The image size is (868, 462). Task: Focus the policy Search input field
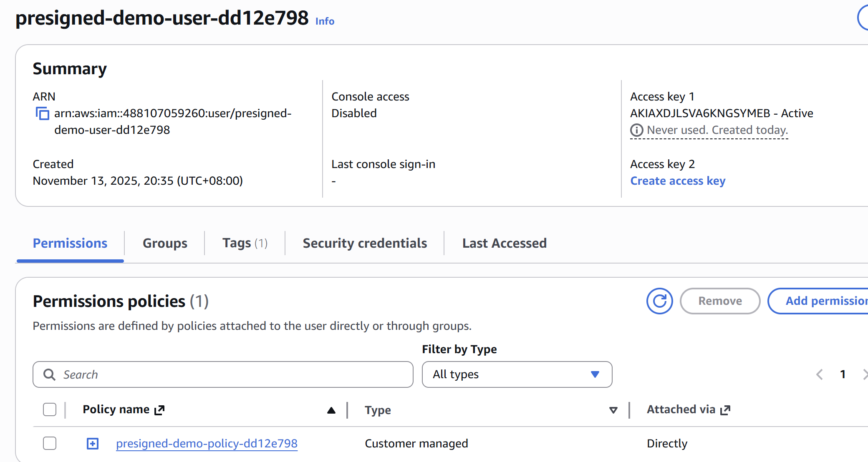(x=234, y=374)
